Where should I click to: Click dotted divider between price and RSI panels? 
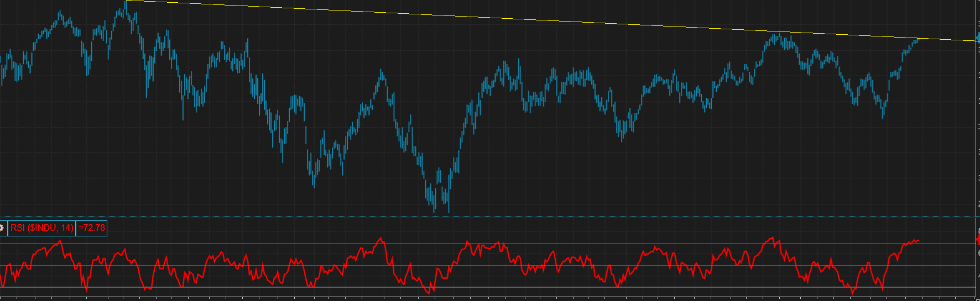tap(498, 216)
